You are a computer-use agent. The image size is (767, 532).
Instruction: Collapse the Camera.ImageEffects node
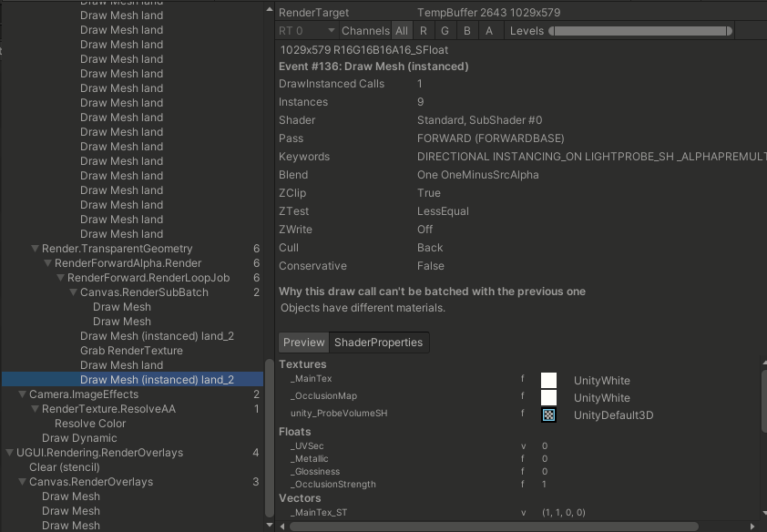pyautogui.click(x=23, y=394)
